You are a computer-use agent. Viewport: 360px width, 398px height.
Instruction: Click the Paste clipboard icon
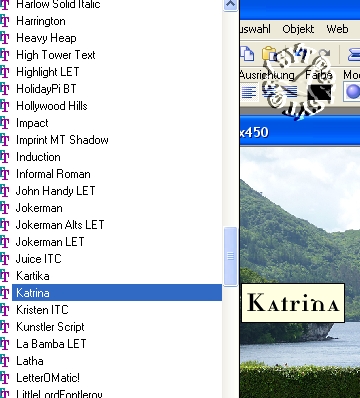pyautogui.click(x=270, y=54)
